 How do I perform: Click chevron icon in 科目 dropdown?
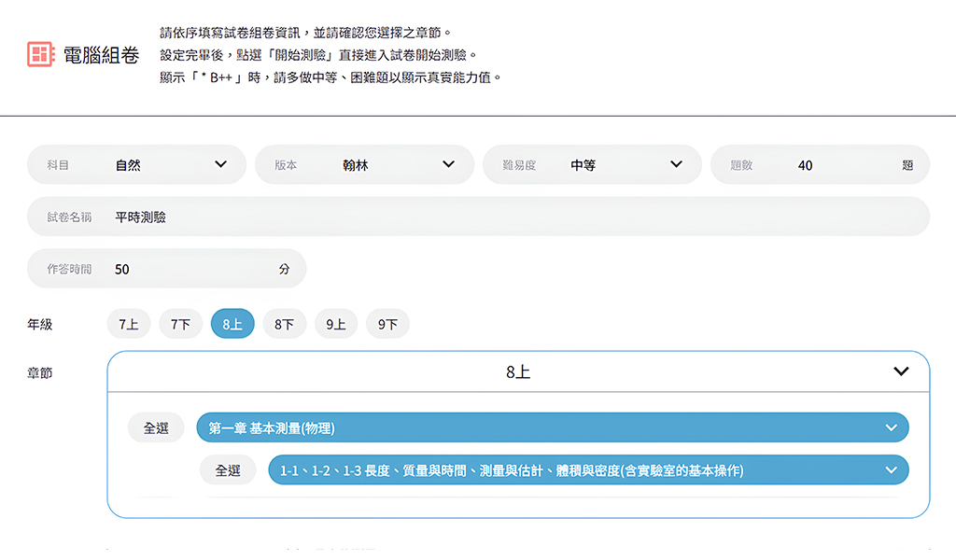pyautogui.click(x=220, y=165)
